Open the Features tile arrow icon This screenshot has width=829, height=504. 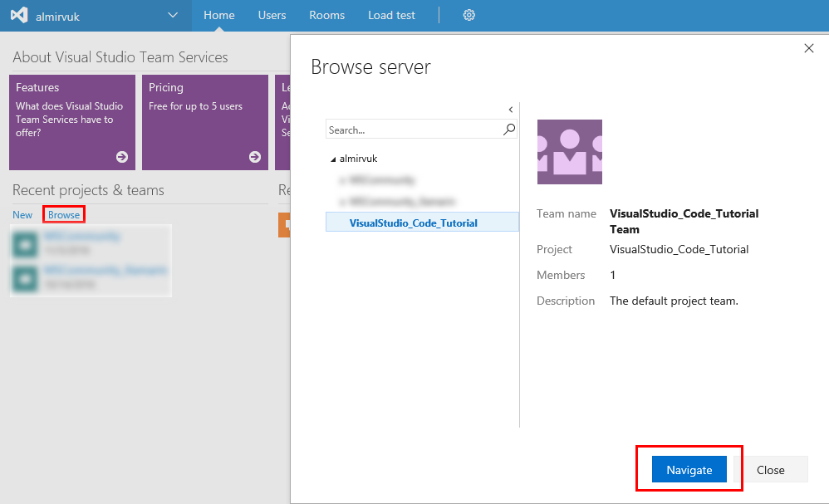122,157
